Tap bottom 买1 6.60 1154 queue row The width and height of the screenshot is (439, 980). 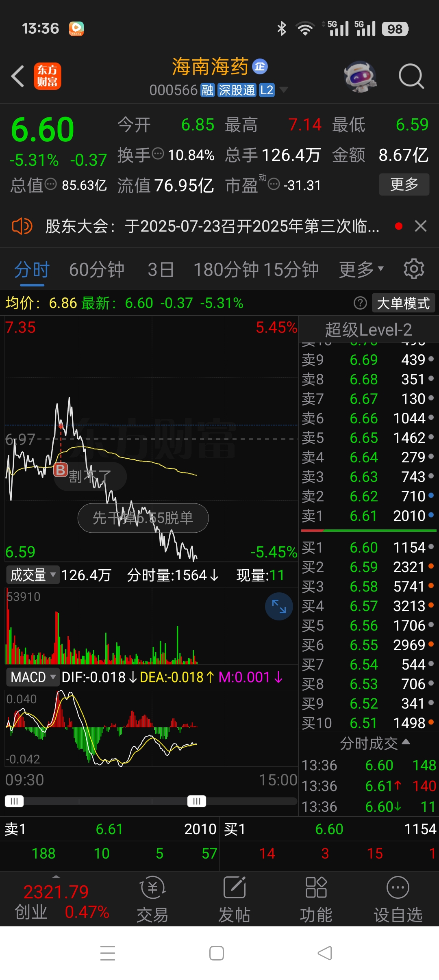(330, 829)
